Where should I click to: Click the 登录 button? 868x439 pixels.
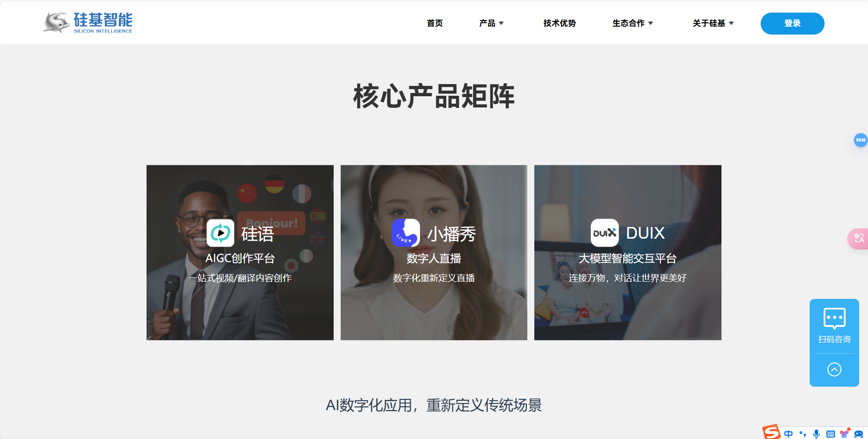coord(792,23)
